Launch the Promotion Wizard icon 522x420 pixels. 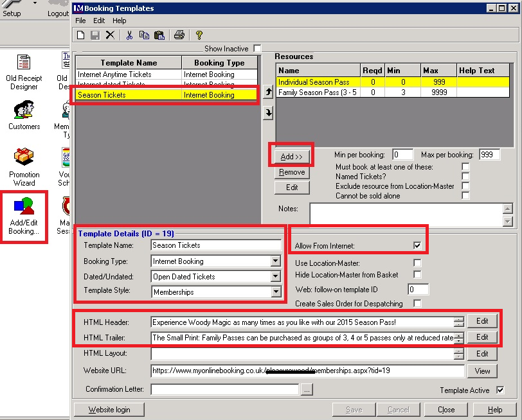(24, 167)
